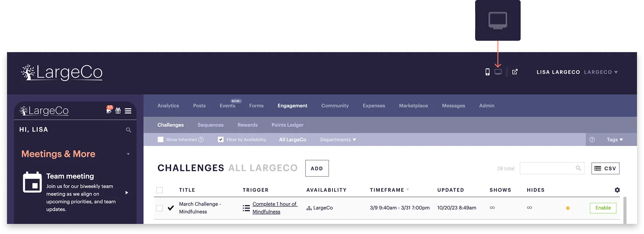Switch to mobile phone preview icon
644x234 pixels.
487,72
